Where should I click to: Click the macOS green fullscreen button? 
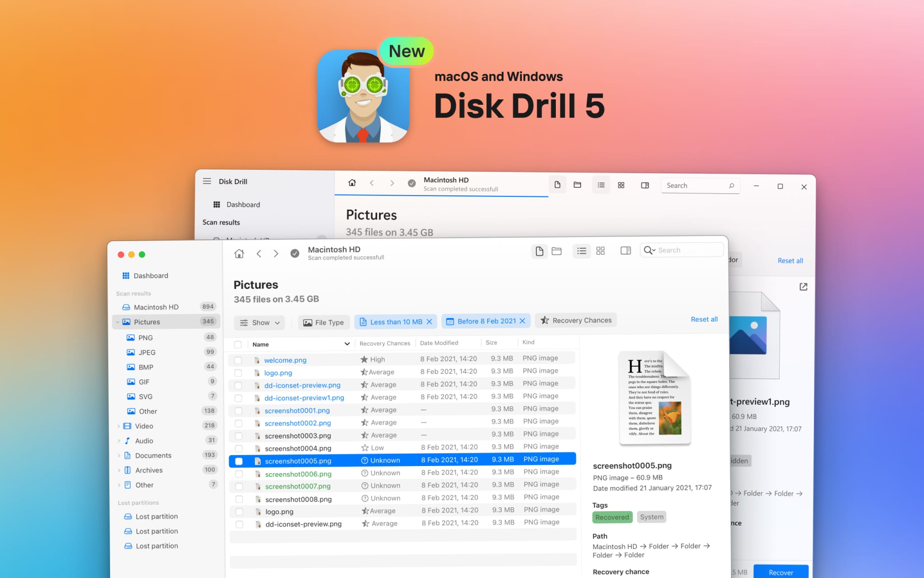pyautogui.click(x=142, y=255)
